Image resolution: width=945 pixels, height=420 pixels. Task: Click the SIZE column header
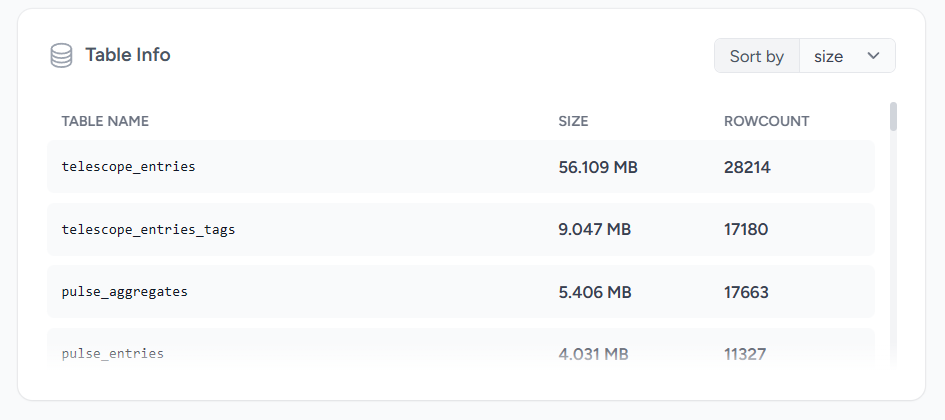click(573, 121)
